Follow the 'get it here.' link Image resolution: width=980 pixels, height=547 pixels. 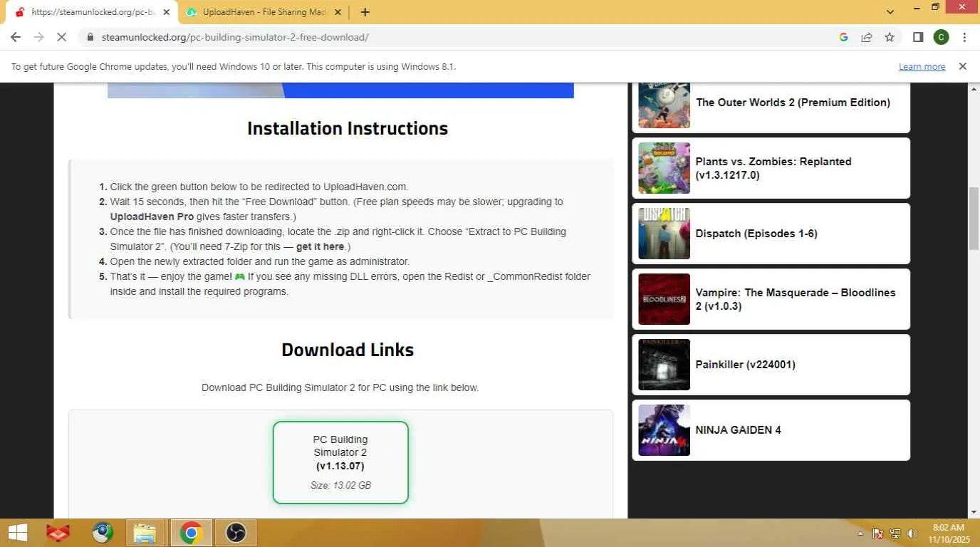[323, 246]
